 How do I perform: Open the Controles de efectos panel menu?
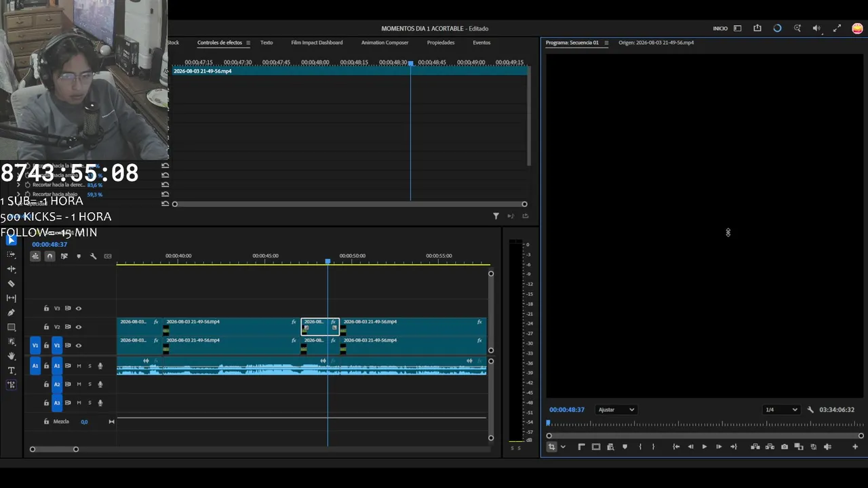(248, 43)
